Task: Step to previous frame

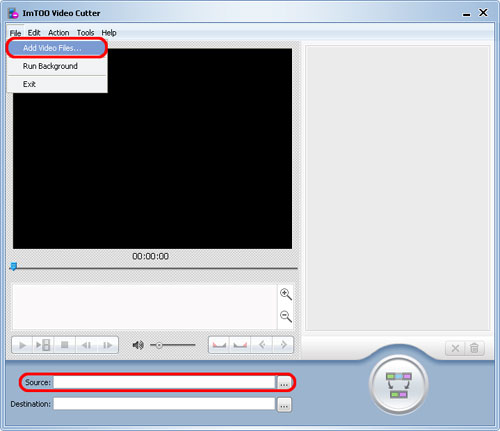Action: point(86,345)
